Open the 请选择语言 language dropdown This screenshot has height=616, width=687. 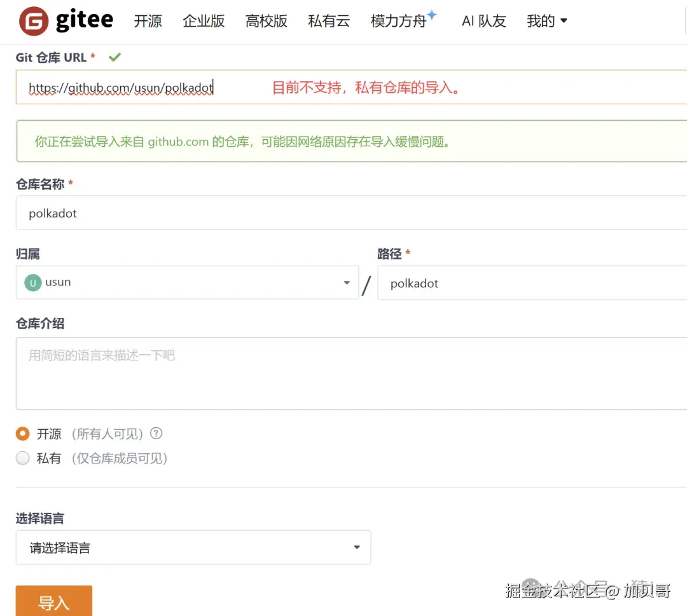[x=193, y=547]
